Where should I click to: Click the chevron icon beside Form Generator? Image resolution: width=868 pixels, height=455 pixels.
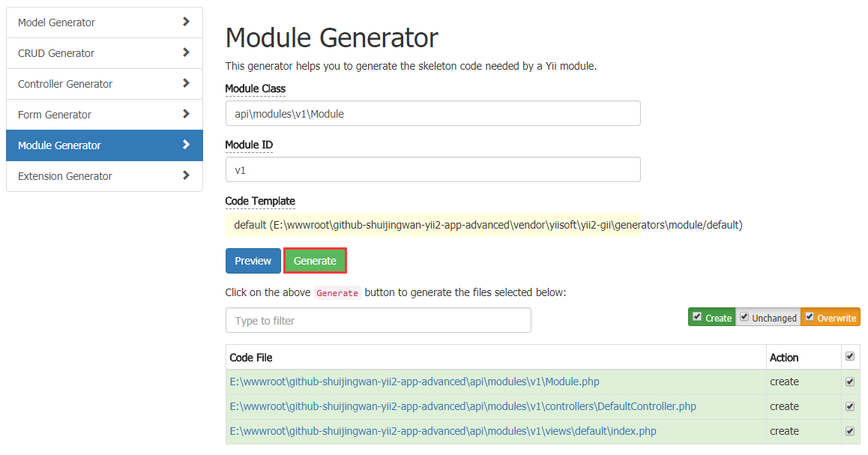coord(186,114)
